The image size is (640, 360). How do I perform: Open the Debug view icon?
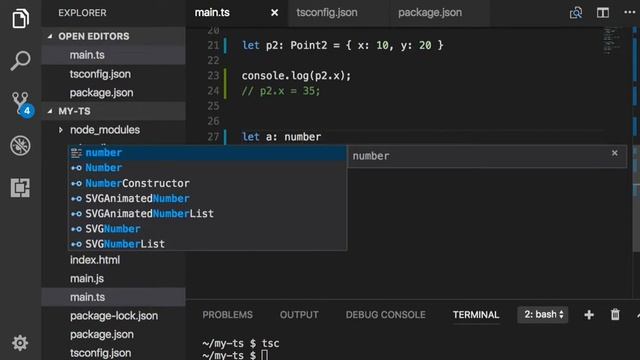[20, 145]
